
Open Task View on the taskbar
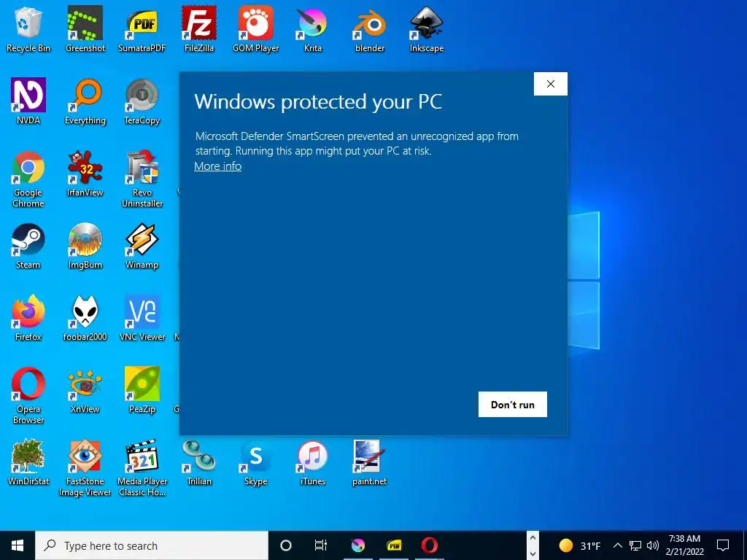click(x=321, y=545)
